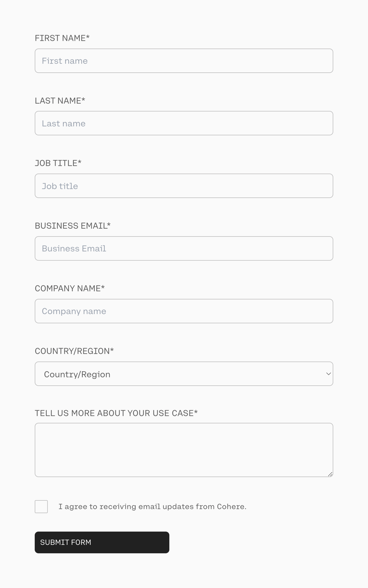Click the FIRST NAME label
This screenshot has width=368, height=588.
[x=62, y=38]
